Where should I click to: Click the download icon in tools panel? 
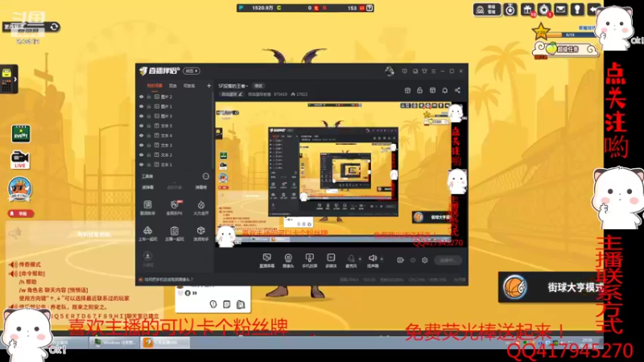[148, 256]
